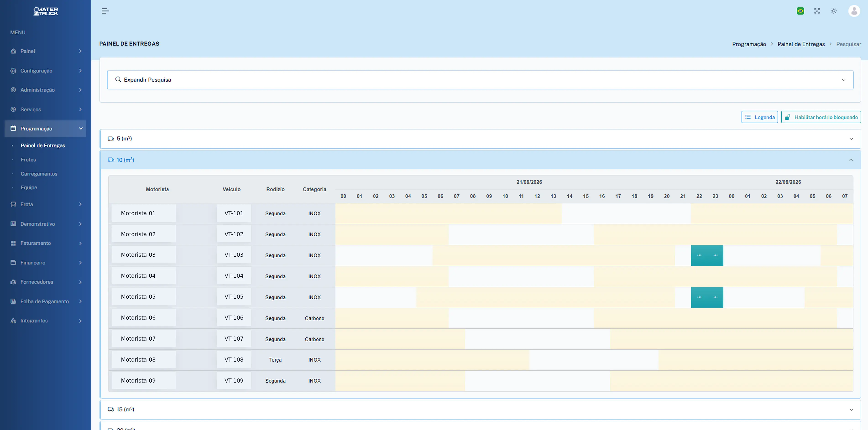Open the second delivery block on Motorista 03 row

(715, 256)
